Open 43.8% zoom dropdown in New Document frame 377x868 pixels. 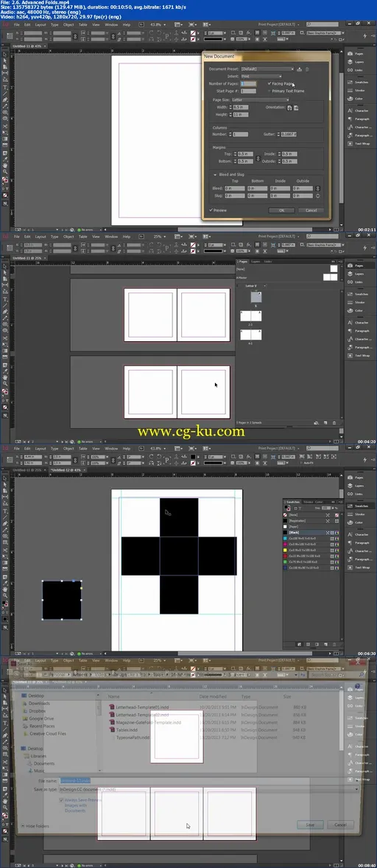(x=158, y=25)
